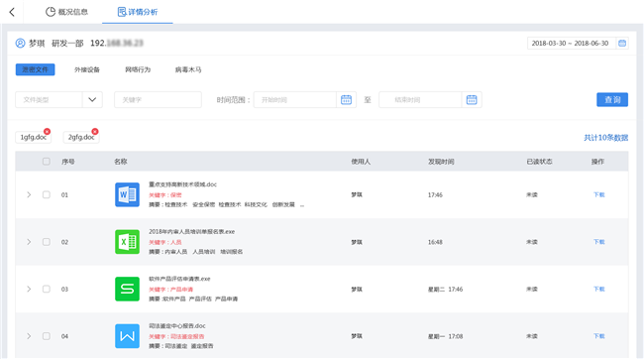
Task: Click the blue W file icon in row 04
Action: 128,336
